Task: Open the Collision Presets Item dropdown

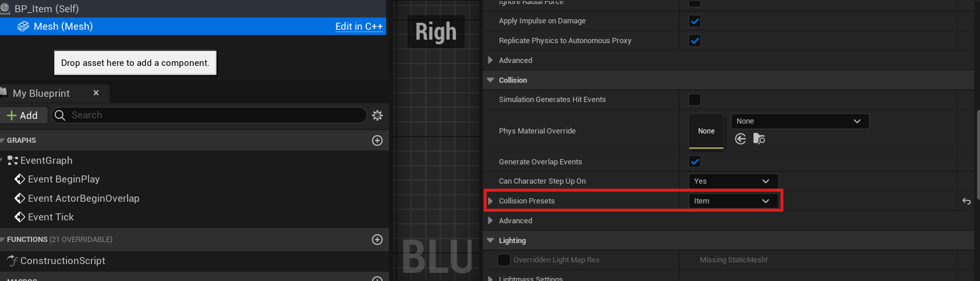Action: point(733,201)
